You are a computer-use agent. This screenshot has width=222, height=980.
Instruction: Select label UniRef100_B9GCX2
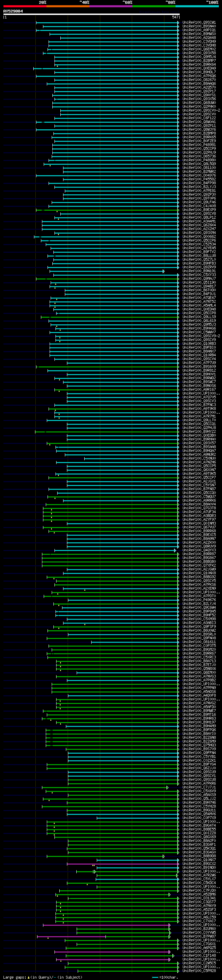199,864
